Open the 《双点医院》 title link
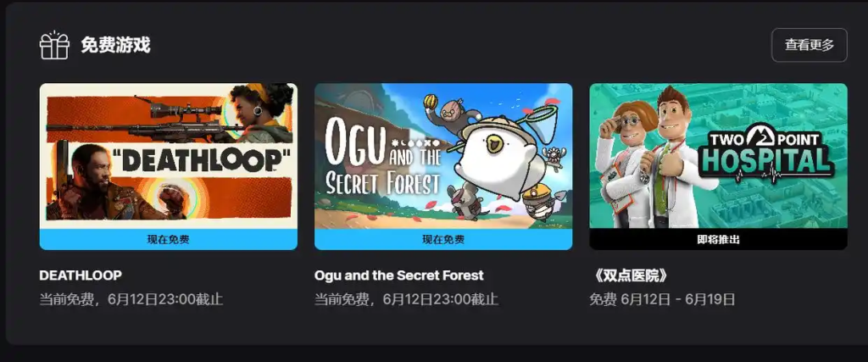Image resolution: width=868 pixels, height=362 pixels. click(628, 275)
